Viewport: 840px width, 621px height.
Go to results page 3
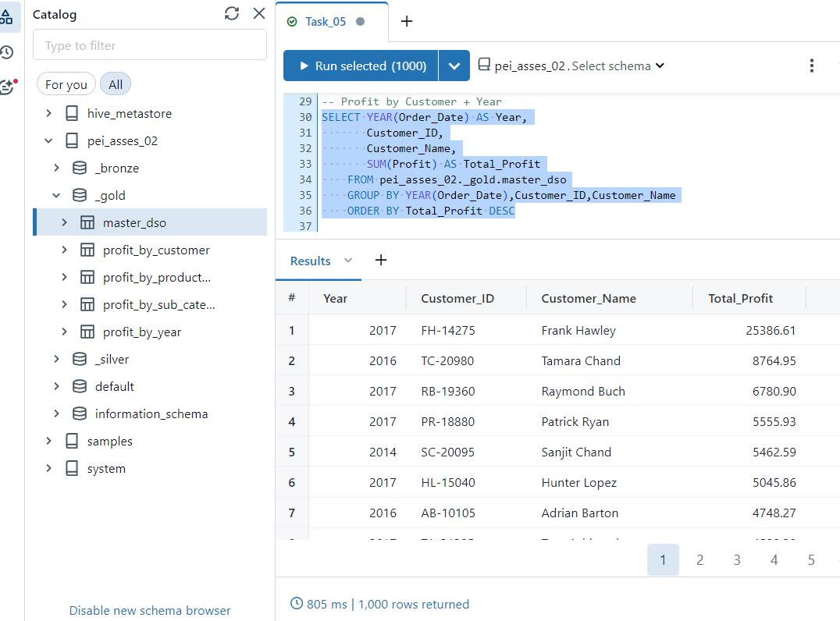point(737,560)
